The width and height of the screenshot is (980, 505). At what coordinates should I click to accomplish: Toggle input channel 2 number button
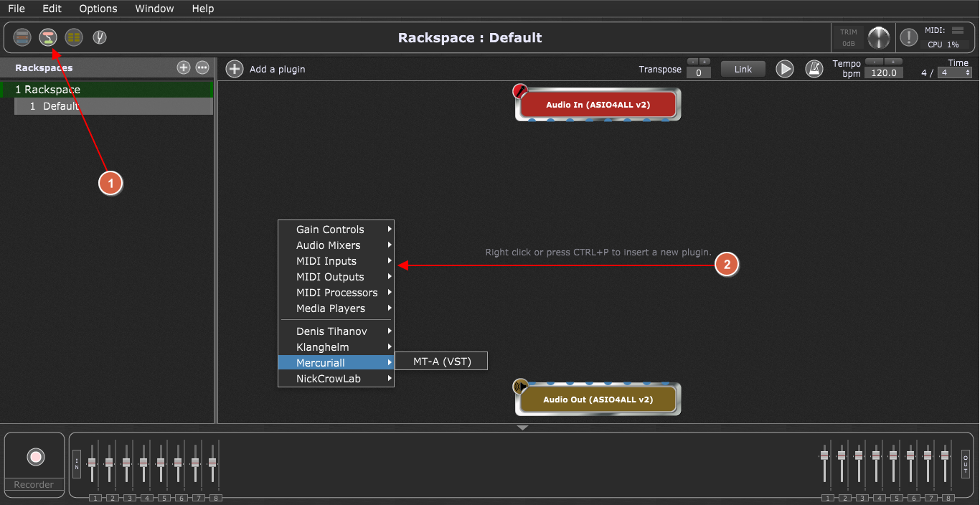coord(112,497)
